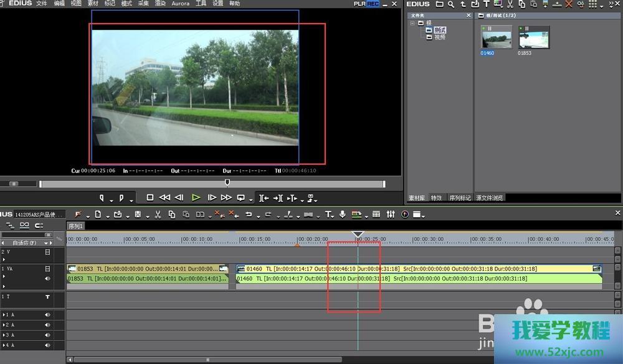The image size is (623, 364).
Task: Mute the audio of track 1 VA
Action: tap(48, 279)
